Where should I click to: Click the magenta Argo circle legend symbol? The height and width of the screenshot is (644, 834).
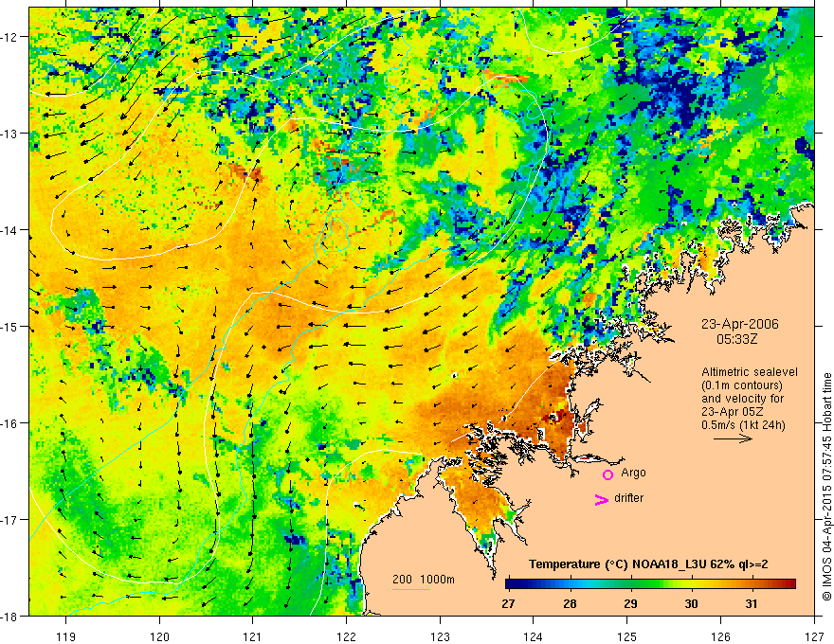click(607, 474)
